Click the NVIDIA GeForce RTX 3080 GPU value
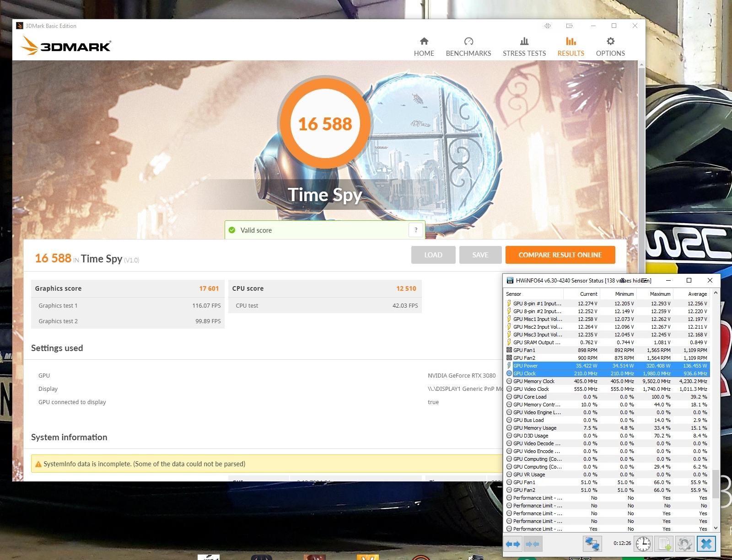 tap(462, 375)
